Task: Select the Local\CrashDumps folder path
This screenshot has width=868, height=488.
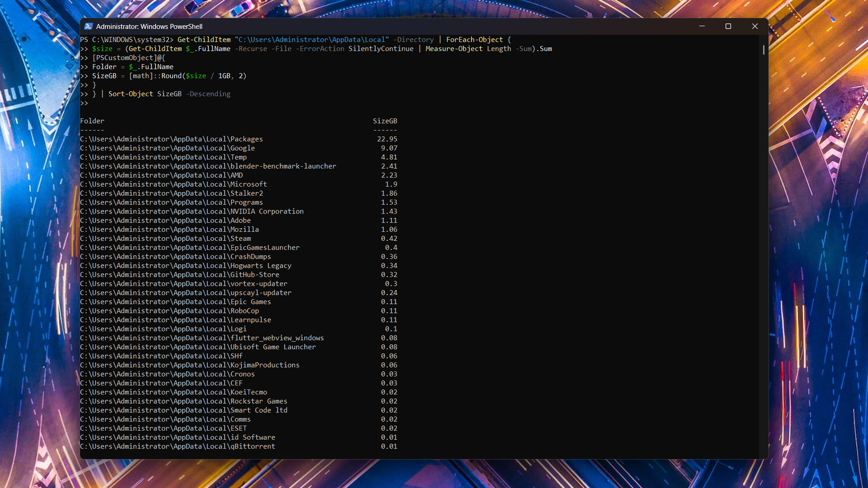Action: (x=176, y=257)
